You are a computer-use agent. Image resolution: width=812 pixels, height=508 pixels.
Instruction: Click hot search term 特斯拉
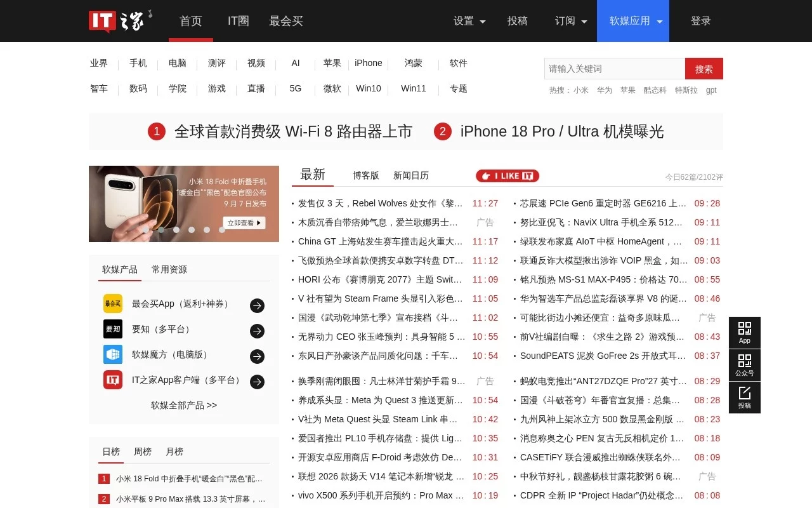[x=686, y=90]
